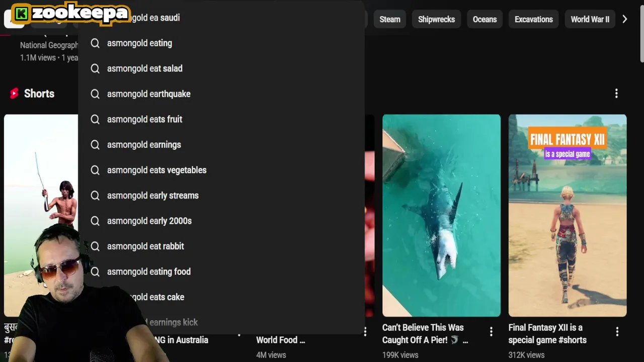This screenshot has width=644, height=362.
Task: Click magnifier icon beside 'asmongold early streams'
Action: 95,196
